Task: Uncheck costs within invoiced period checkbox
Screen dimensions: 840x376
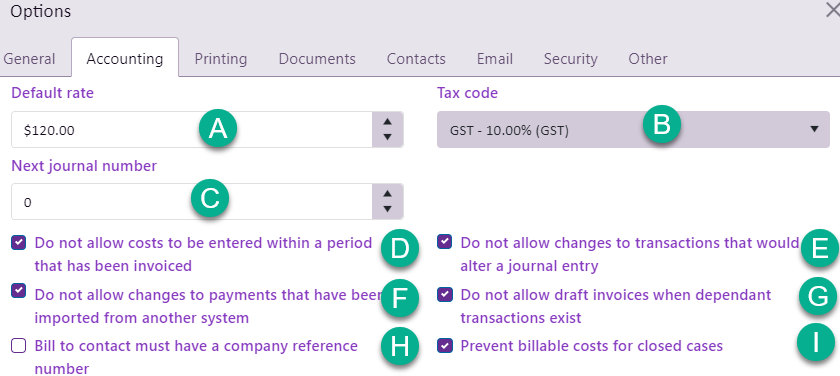Action: (19, 243)
